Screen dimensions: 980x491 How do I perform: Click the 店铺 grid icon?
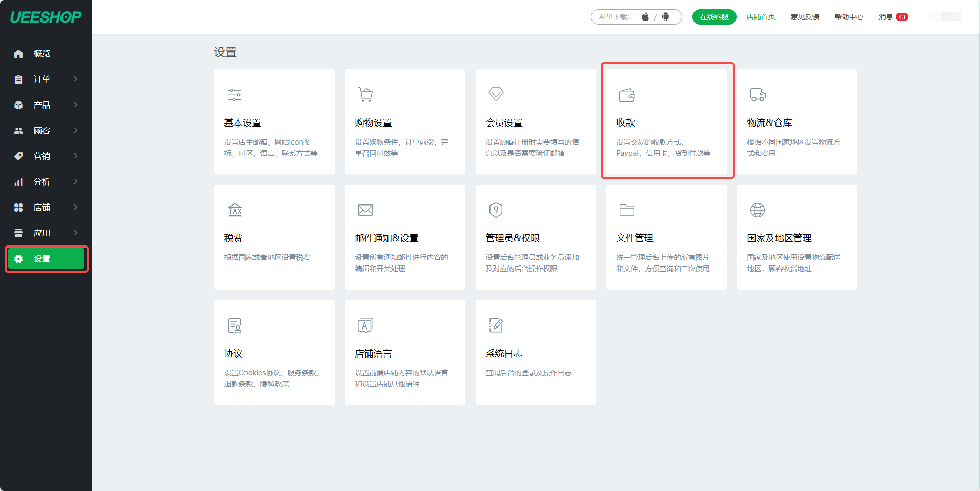click(x=18, y=208)
